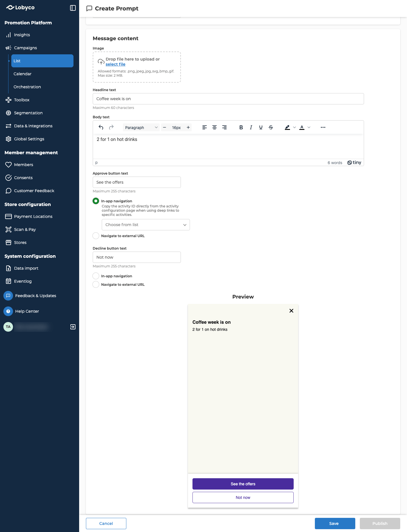Click the tiny logo in the editor footer
407x532 pixels.
point(354,162)
